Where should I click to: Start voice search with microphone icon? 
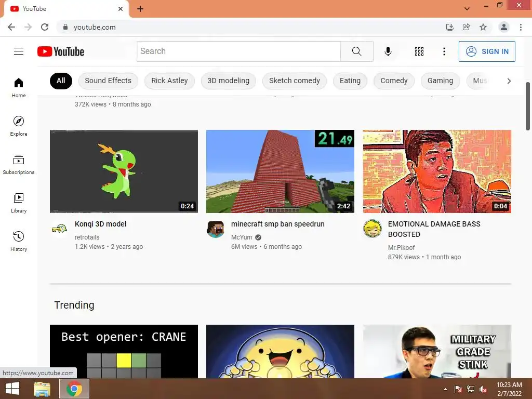click(388, 51)
